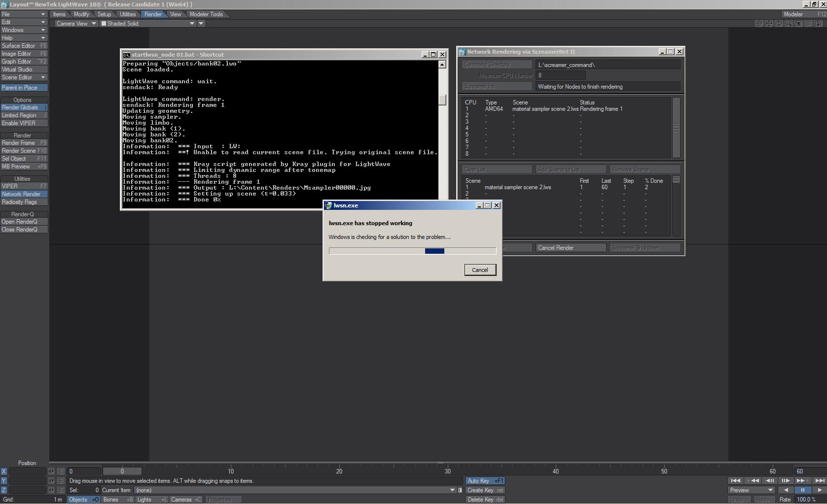Jump to first frame in timeline
Viewport: 827px width, 504px height.
735,480
